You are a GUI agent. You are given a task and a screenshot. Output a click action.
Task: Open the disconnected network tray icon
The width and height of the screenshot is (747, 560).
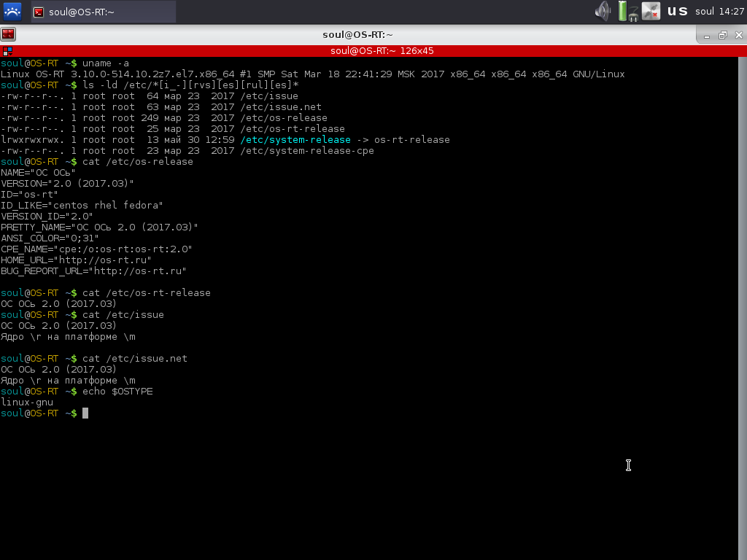pos(651,12)
